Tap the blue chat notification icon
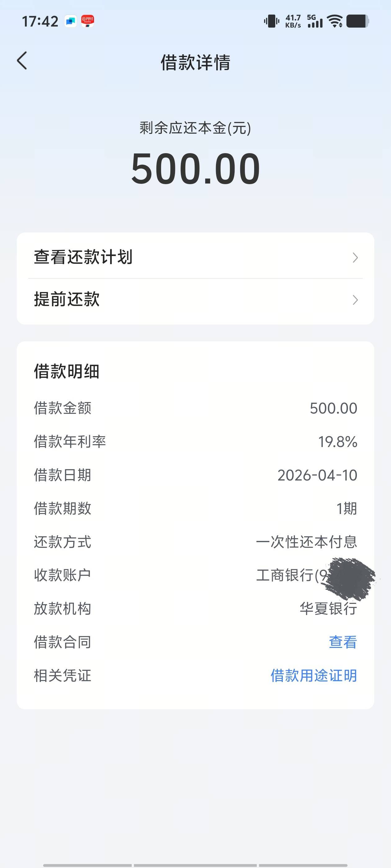The image size is (391, 868). 70,21
